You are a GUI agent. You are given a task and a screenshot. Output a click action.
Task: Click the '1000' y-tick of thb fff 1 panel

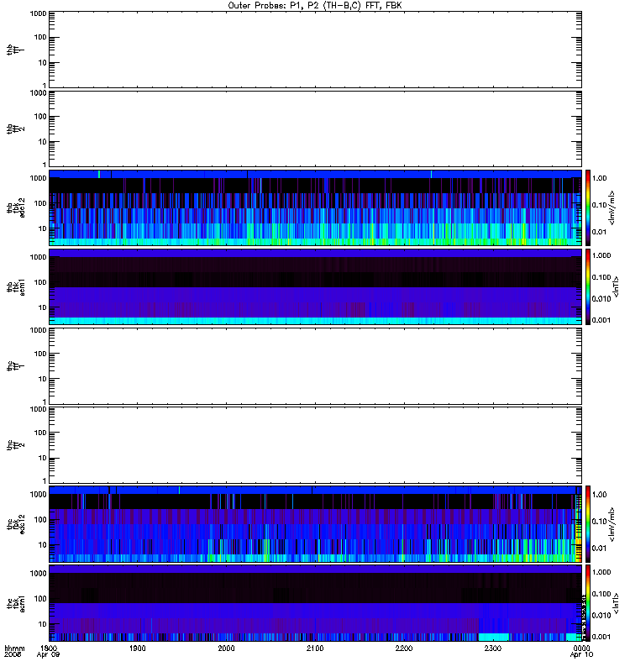coord(38,13)
